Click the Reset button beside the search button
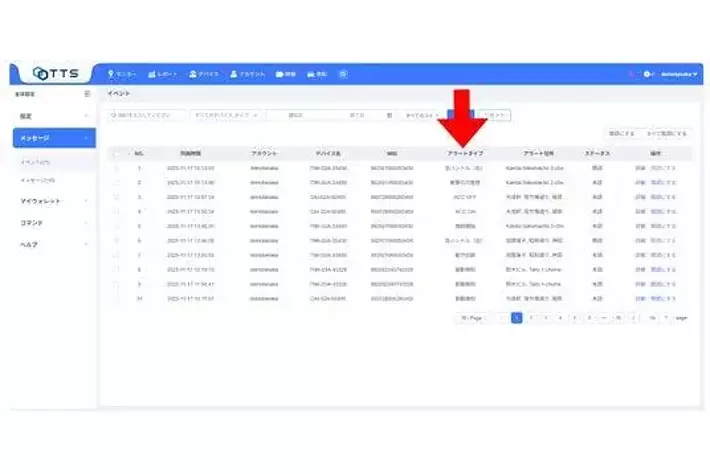 496,115
